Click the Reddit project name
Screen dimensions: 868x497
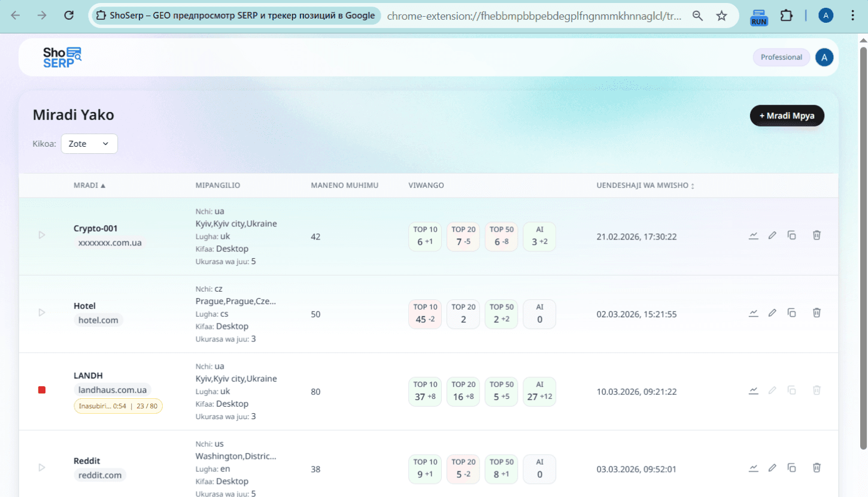[x=87, y=460]
